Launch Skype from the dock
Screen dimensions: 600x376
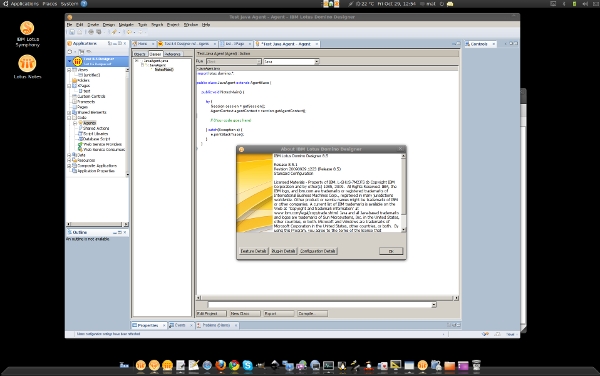click(248, 365)
